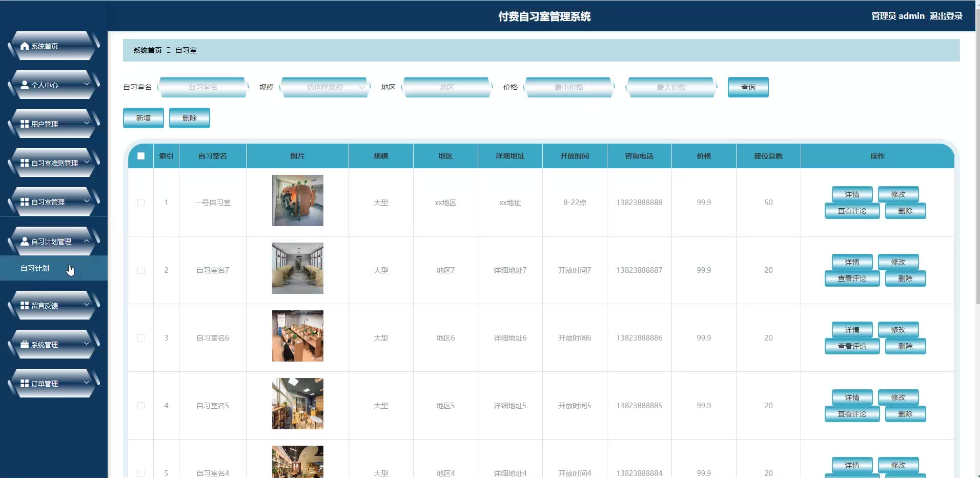
Task: Expand the 用户管理 menu chevron
Action: (x=87, y=123)
